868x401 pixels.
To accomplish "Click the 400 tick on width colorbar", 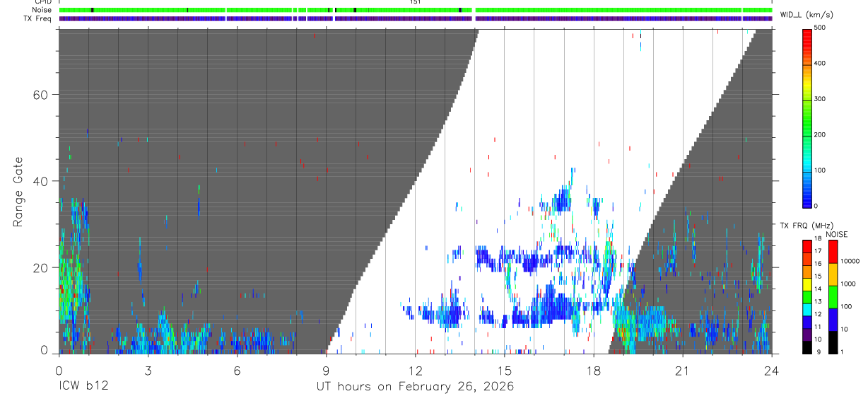I will click(x=820, y=63).
